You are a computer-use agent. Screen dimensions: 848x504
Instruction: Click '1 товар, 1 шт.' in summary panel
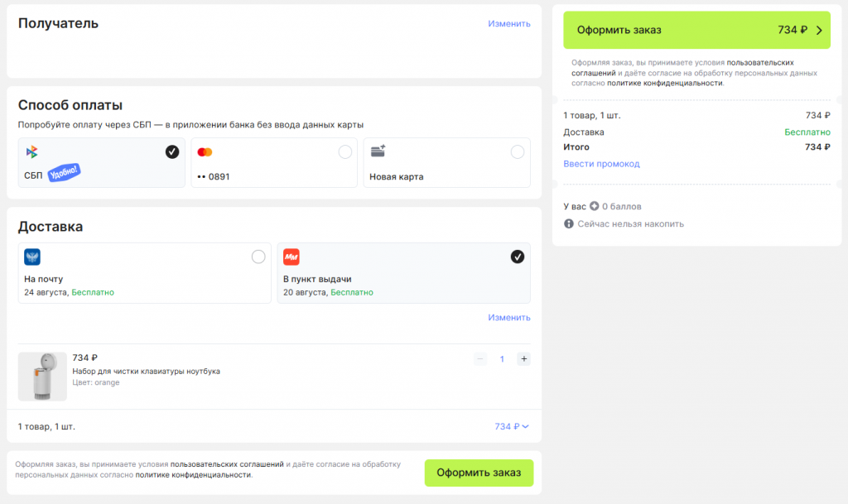(x=591, y=115)
